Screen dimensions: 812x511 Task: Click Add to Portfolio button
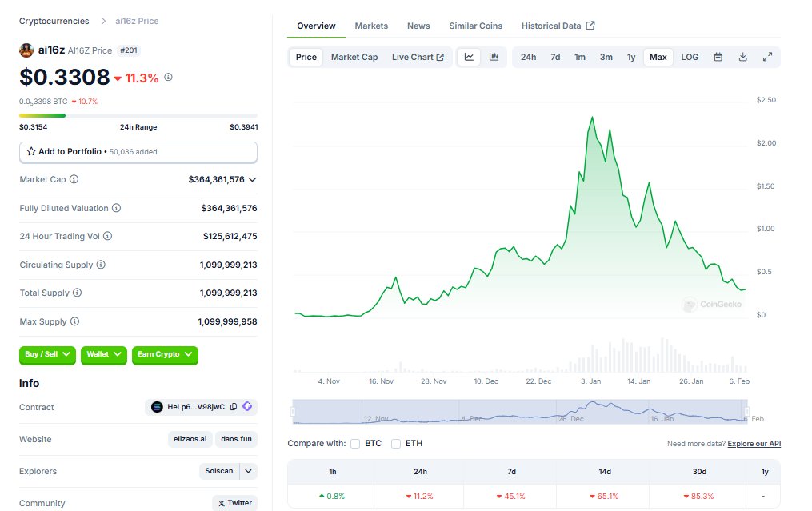pos(138,152)
